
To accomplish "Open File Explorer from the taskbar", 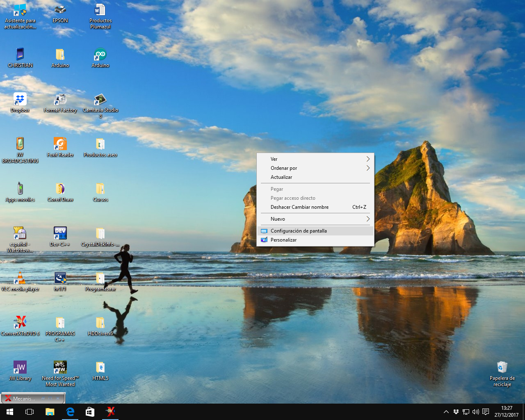I will tap(50, 411).
